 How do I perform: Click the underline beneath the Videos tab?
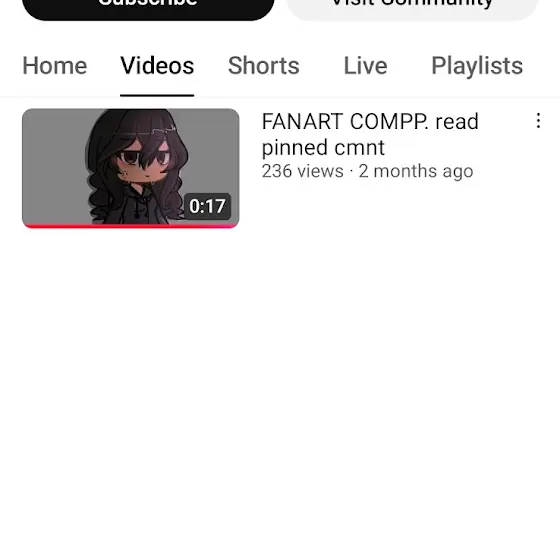coord(157,95)
